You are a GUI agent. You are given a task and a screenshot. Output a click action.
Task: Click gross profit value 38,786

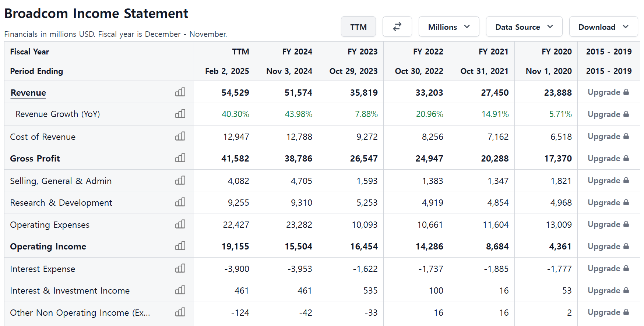tap(298, 159)
